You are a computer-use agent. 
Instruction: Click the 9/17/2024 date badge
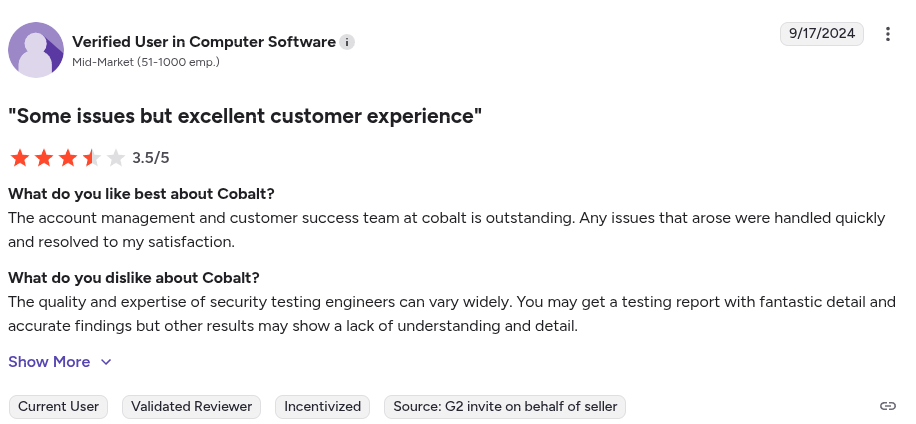coord(822,33)
